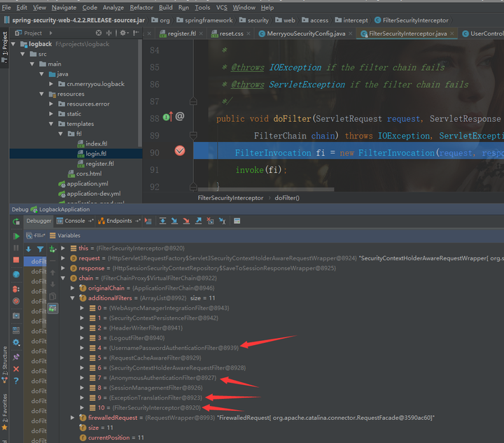Image resolution: width=504 pixels, height=443 pixels.
Task: Click doFilter() in the editor breadcrumb
Action: tap(287, 198)
